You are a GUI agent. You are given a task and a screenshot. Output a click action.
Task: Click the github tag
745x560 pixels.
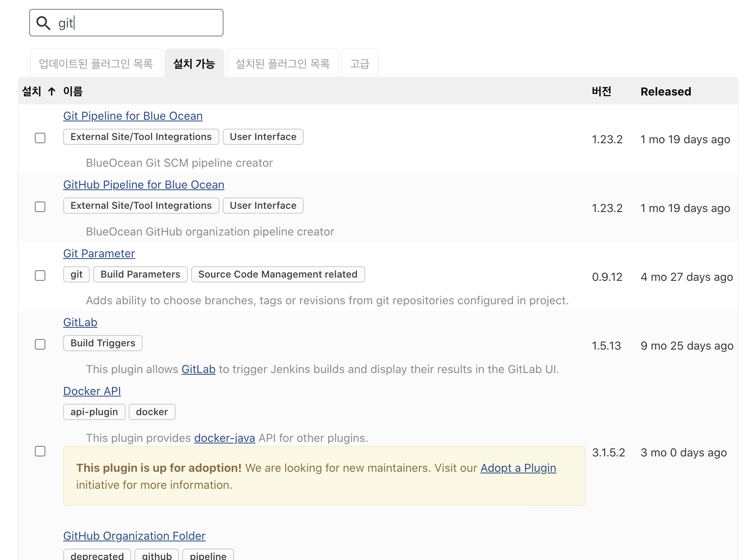click(x=157, y=555)
